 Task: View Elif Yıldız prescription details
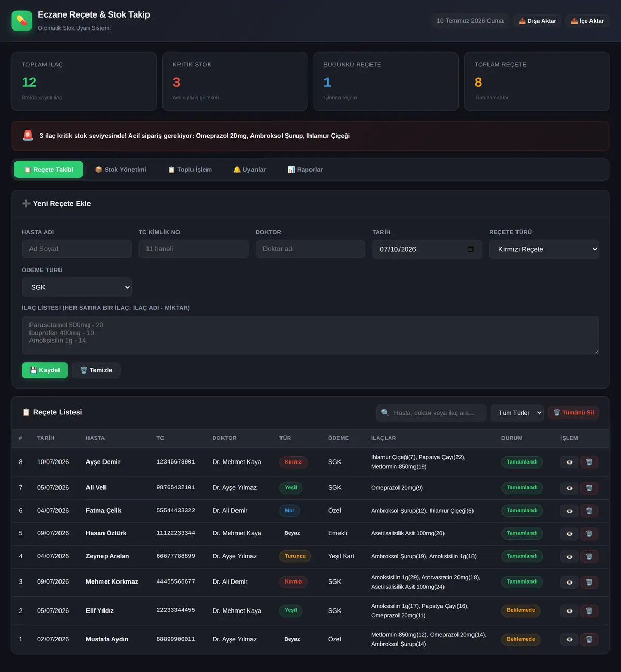click(x=569, y=610)
